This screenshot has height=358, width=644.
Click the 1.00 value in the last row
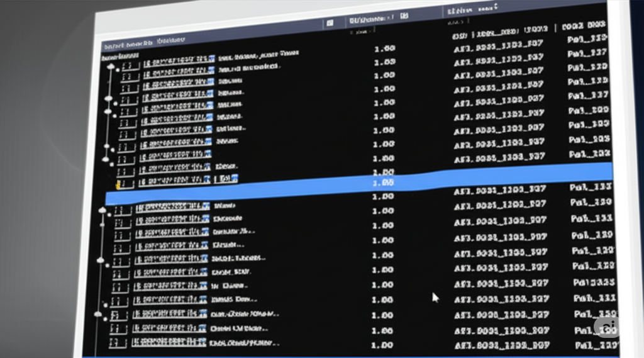[x=382, y=345]
